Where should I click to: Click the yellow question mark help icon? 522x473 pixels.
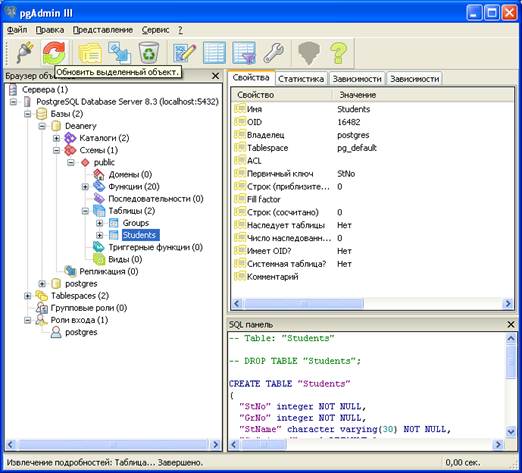[x=338, y=53]
